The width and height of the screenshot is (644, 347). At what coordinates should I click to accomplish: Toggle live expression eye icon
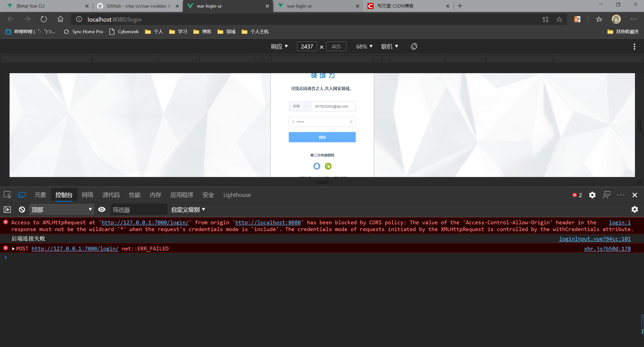102,209
